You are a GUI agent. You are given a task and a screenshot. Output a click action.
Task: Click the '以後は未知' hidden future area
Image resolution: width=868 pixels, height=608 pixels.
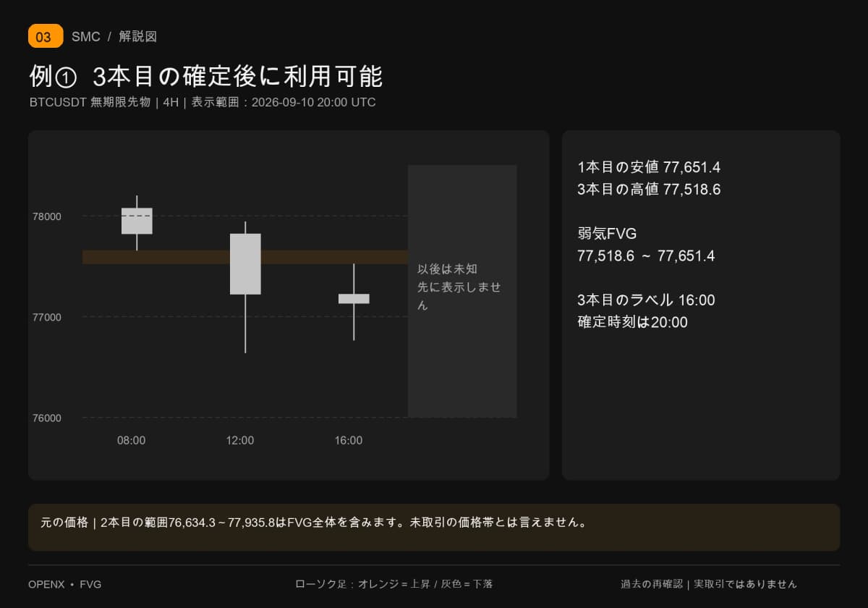(462, 291)
